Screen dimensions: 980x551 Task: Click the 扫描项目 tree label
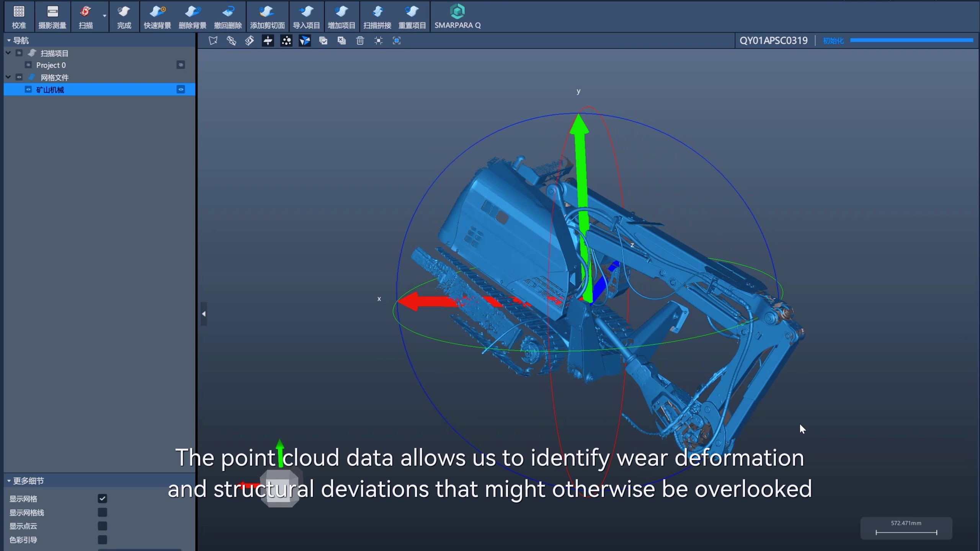coord(54,53)
